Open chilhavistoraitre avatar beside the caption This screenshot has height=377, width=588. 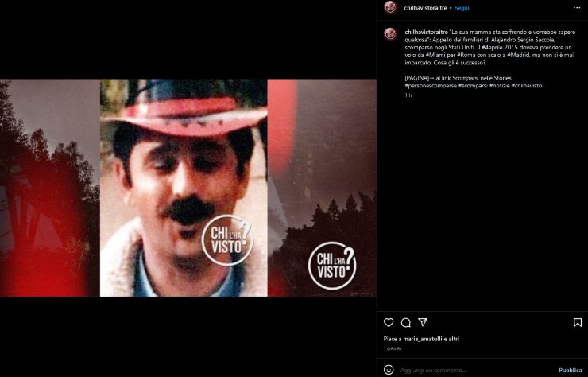(390, 34)
